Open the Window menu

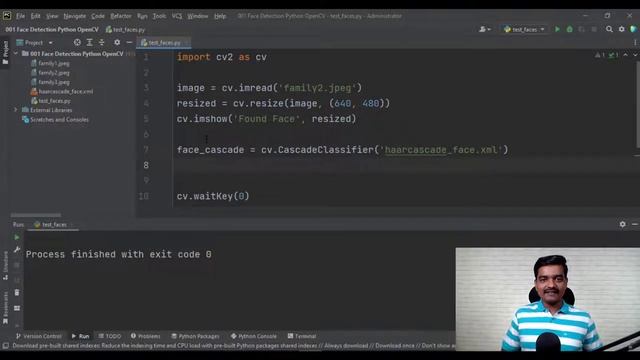click(x=198, y=16)
